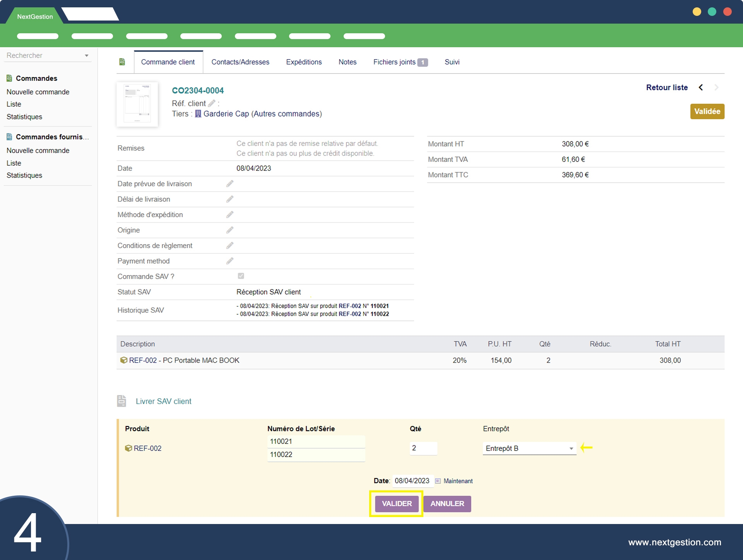Click the quantity input field showing 2

coord(423,448)
